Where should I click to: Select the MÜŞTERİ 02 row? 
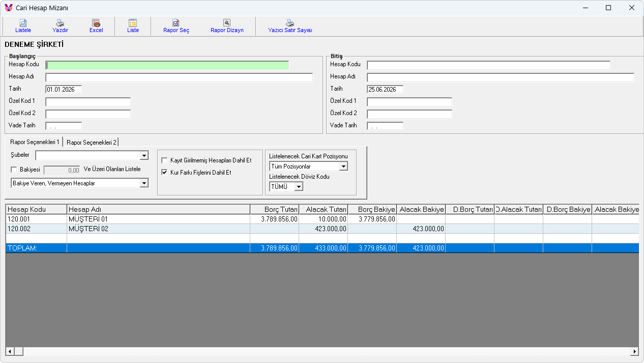tap(322, 229)
